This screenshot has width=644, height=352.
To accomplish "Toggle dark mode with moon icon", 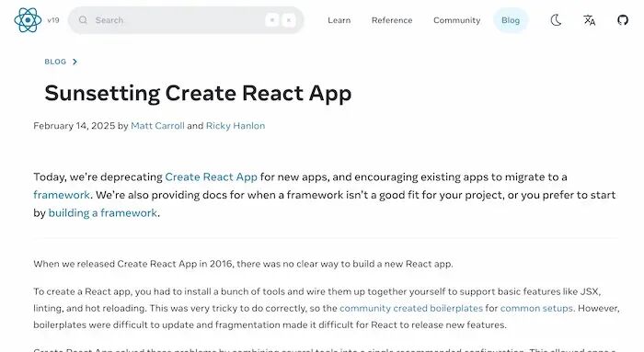I will pyautogui.click(x=556, y=19).
